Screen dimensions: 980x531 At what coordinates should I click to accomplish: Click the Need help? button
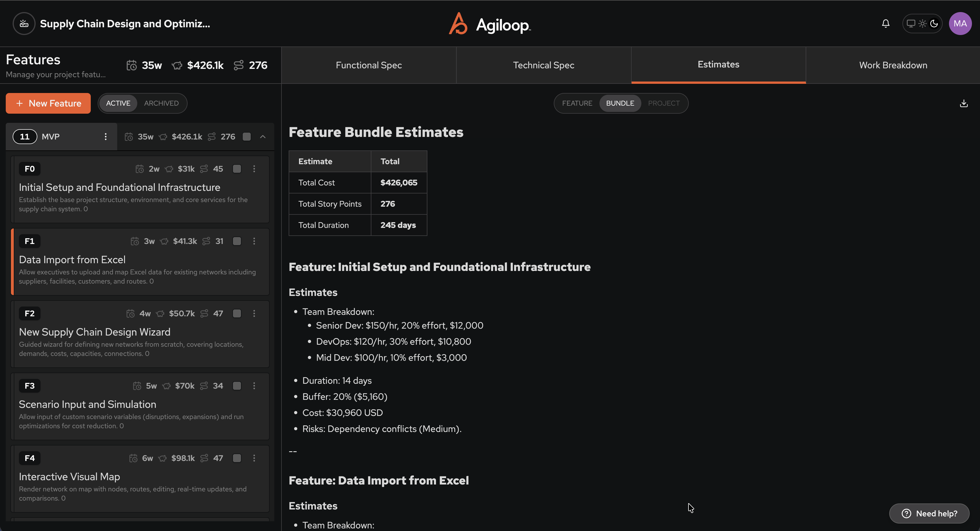[x=929, y=513]
